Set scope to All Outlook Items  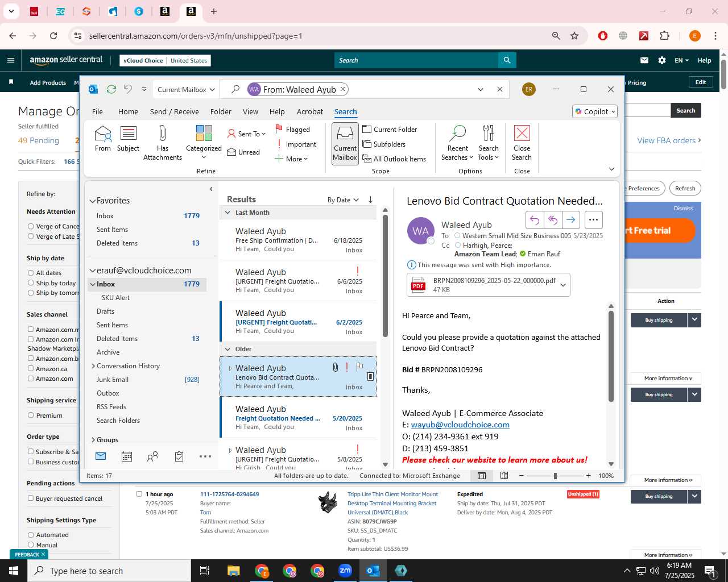click(x=395, y=159)
